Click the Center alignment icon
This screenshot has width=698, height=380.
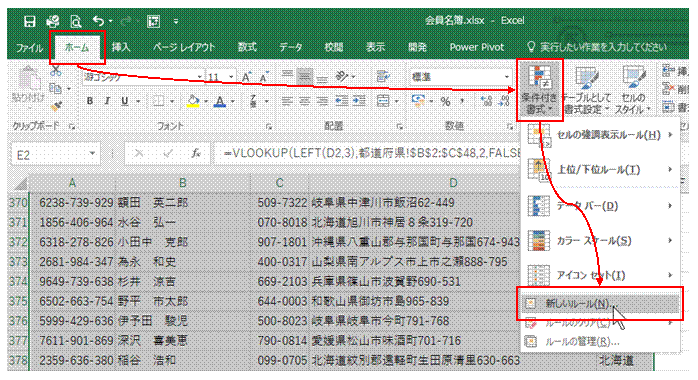(304, 102)
